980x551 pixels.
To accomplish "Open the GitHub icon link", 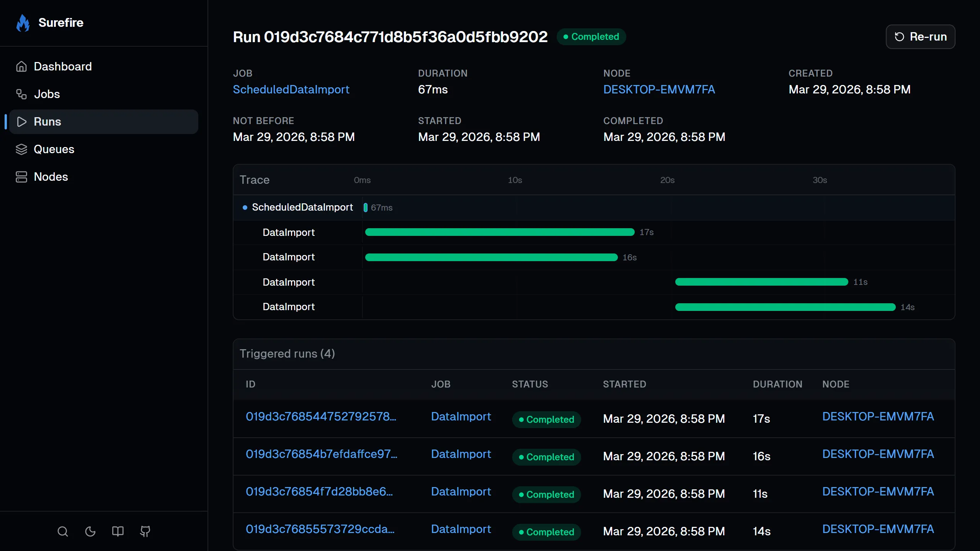I will pos(145,531).
